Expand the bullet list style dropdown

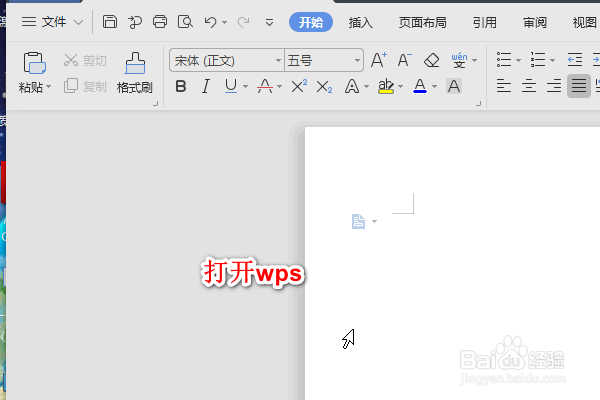(518, 60)
